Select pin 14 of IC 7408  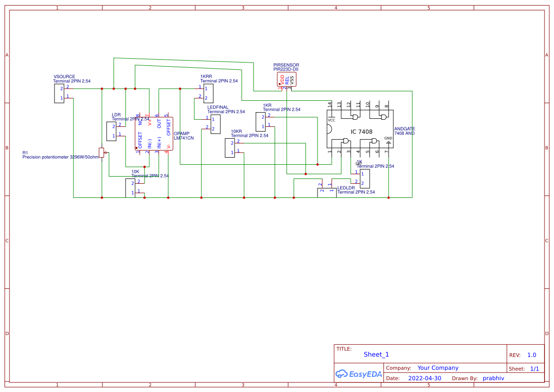pos(330,105)
